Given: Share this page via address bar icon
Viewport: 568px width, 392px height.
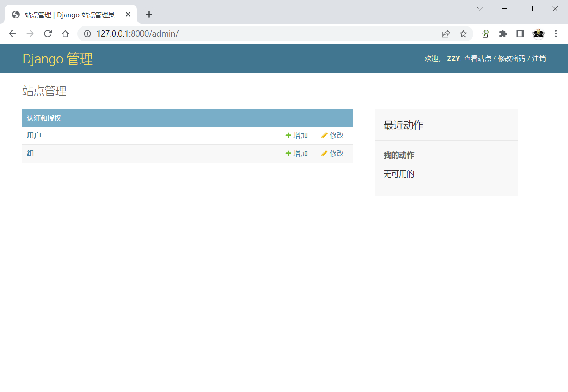Looking at the screenshot, I should coord(446,34).
